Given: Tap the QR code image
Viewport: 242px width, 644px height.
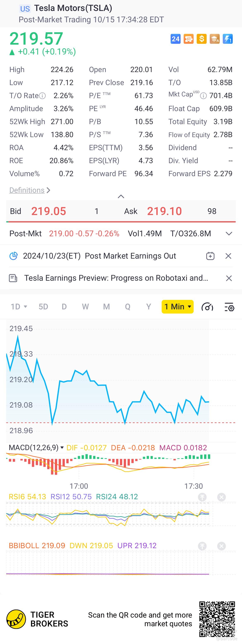Looking at the screenshot, I should [x=217, y=619].
